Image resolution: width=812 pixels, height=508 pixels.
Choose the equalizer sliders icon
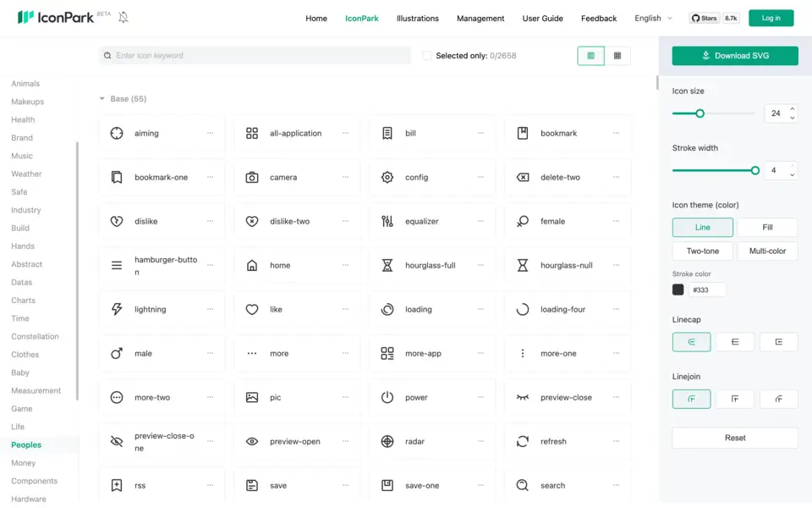[x=387, y=221]
